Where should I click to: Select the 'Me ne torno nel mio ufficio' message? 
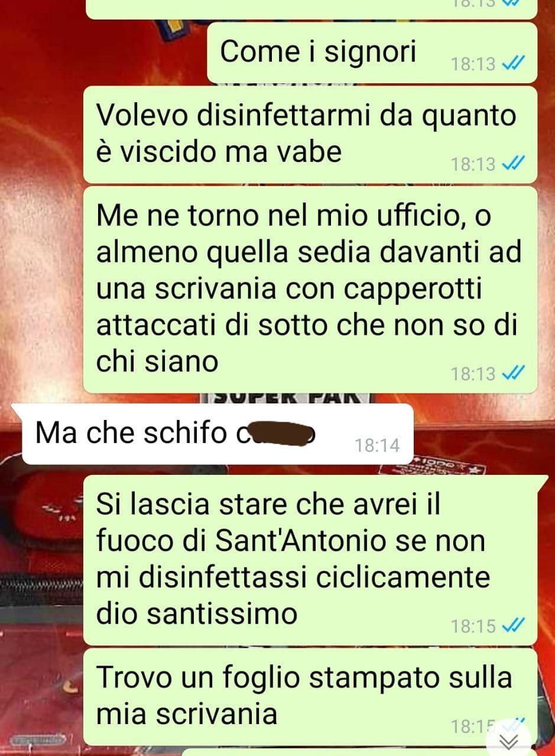click(310, 290)
